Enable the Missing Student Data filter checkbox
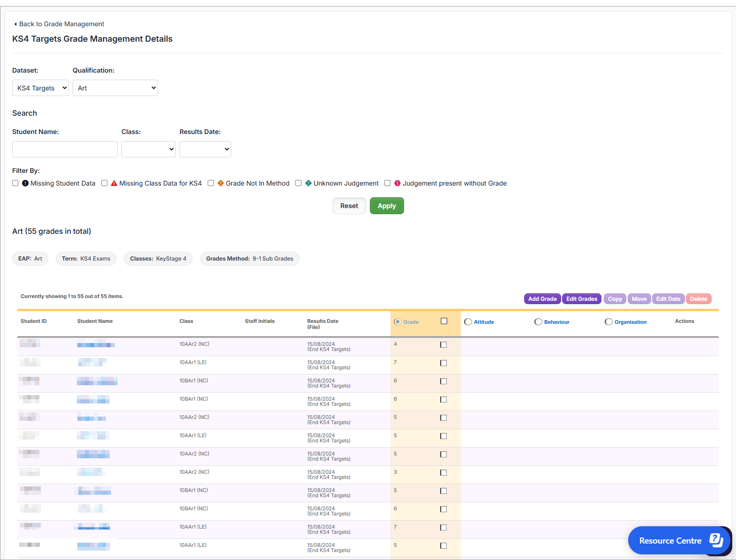Screen dimensions: 736x560 tap(15, 183)
